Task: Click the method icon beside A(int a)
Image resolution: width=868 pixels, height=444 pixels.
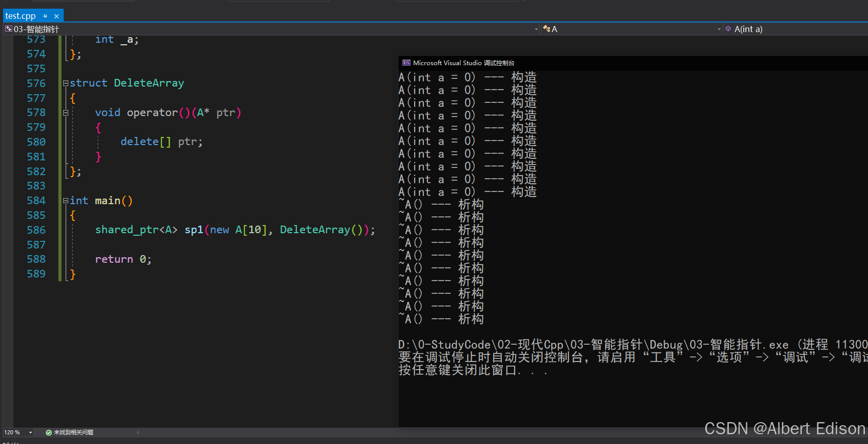Action: (x=728, y=29)
